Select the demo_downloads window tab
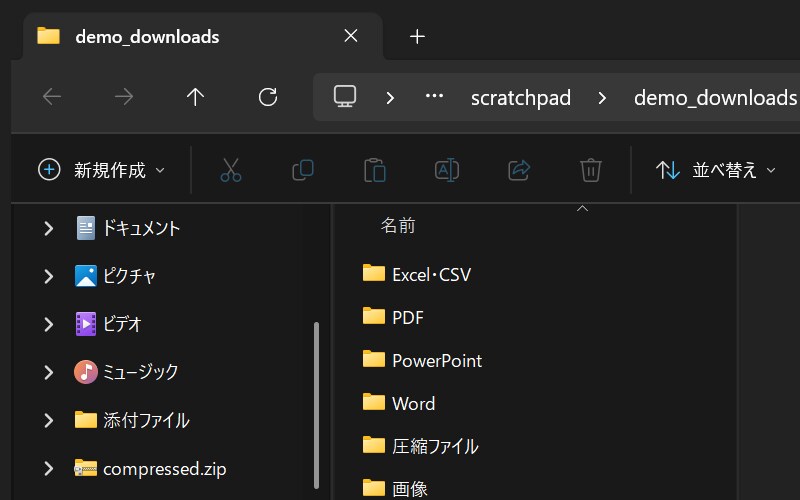This screenshot has width=800, height=500. pos(203,36)
